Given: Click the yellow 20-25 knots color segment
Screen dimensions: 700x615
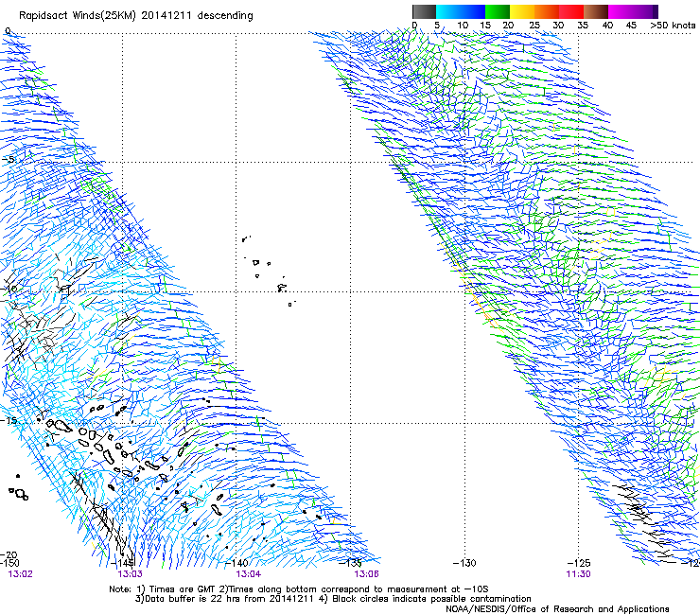Looking at the screenshot, I should (522, 11).
